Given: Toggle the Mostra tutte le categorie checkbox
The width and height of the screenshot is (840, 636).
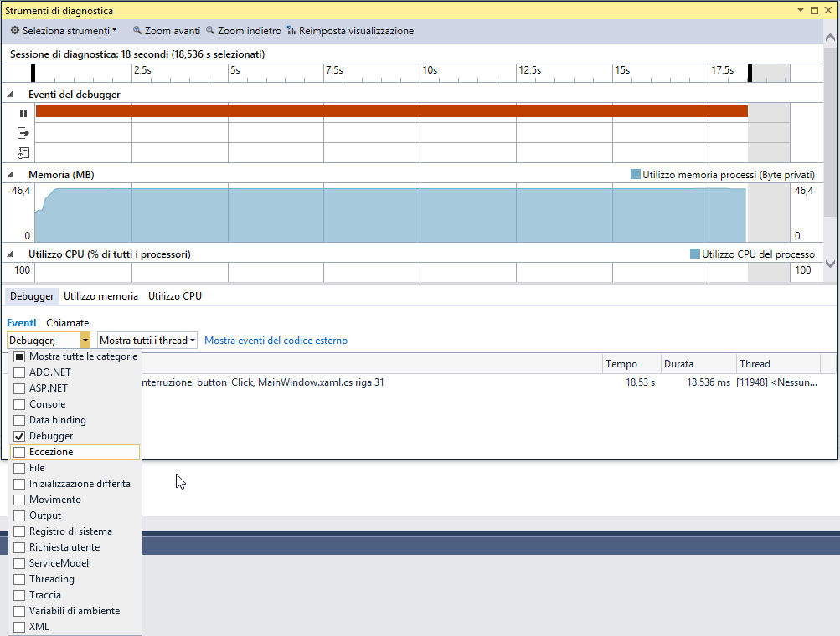Looking at the screenshot, I should (x=19, y=356).
